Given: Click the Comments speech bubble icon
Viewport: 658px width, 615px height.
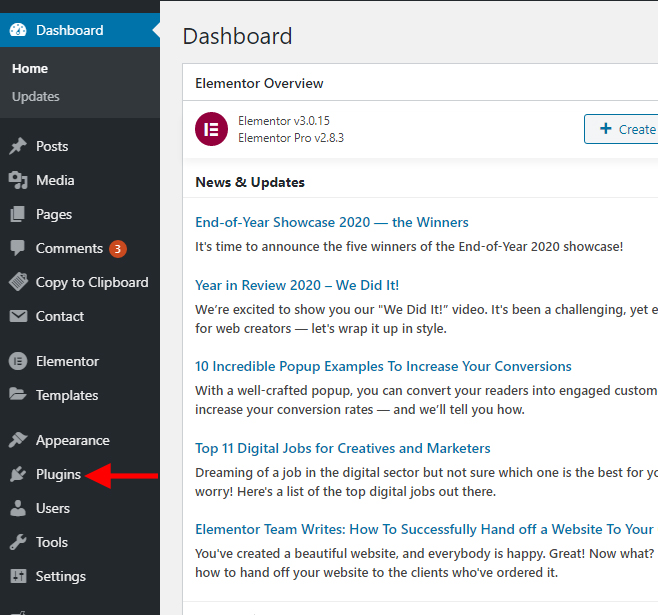Looking at the screenshot, I should pos(18,248).
